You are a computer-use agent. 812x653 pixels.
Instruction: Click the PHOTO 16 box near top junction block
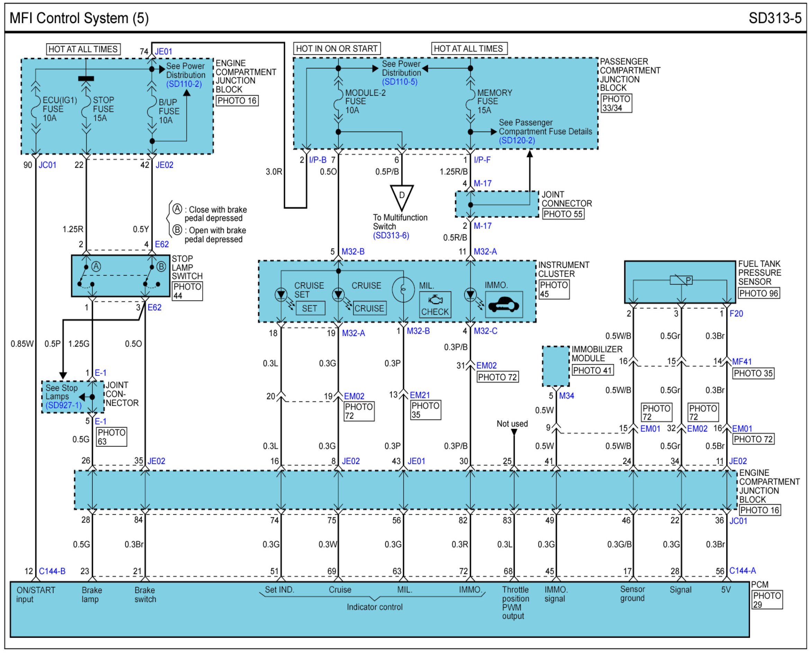coord(237,101)
